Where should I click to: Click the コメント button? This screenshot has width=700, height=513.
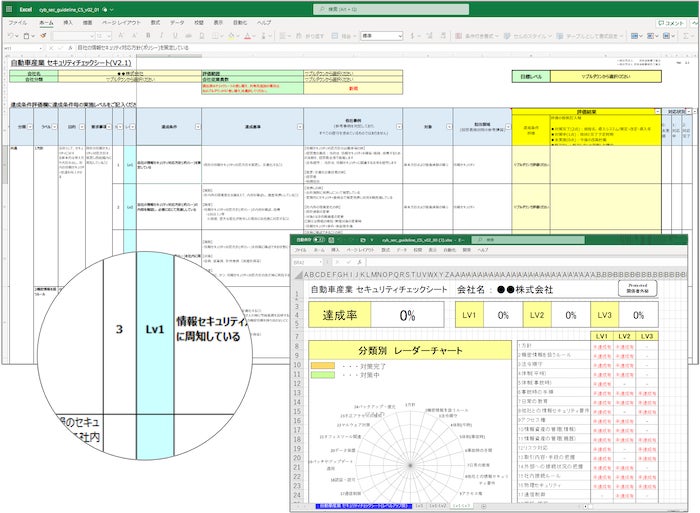click(x=671, y=23)
